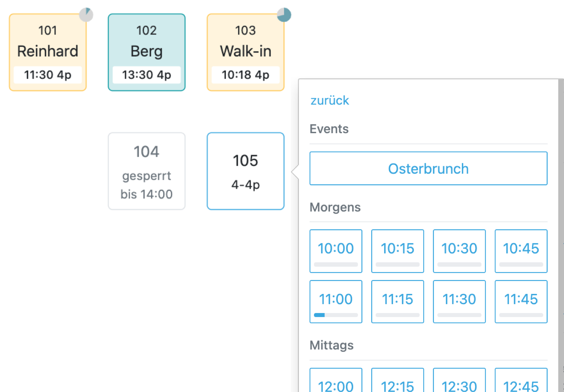Pick the 12:00 midday slot

pyautogui.click(x=336, y=380)
